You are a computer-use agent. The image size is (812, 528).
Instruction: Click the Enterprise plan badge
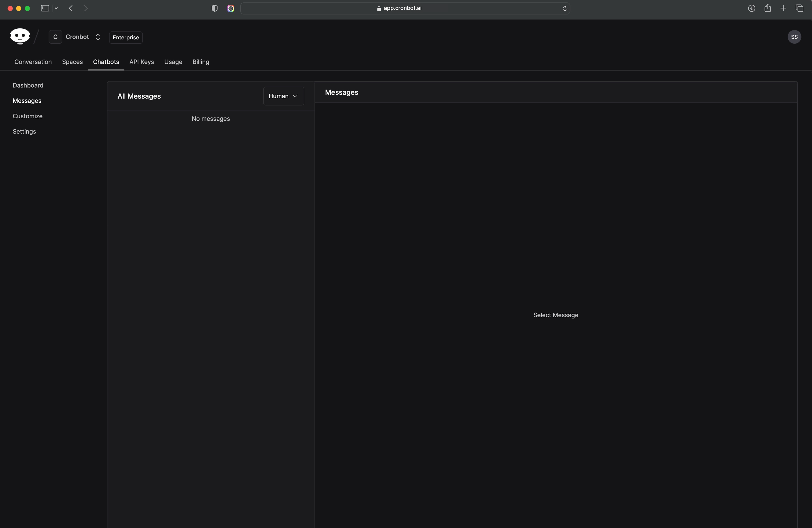click(x=126, y=38)
